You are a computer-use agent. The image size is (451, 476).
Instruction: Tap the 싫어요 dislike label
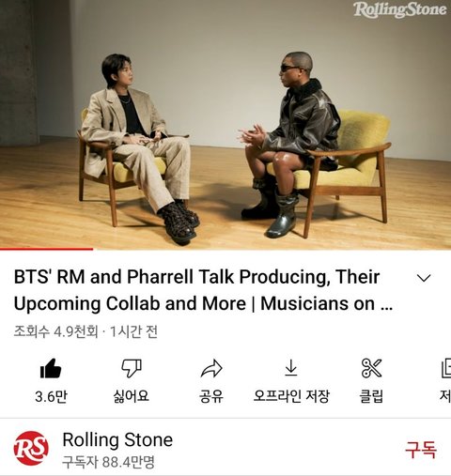[x=131, y=396]
